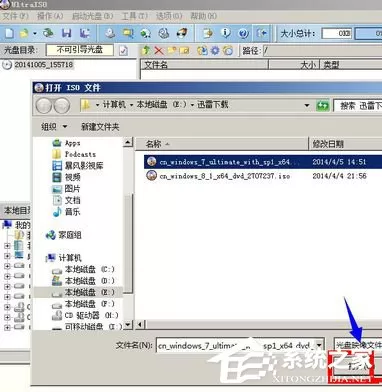Click the Extract icon in path toolbar
Viewport: 382px width, 392px height.
(202, 51)
